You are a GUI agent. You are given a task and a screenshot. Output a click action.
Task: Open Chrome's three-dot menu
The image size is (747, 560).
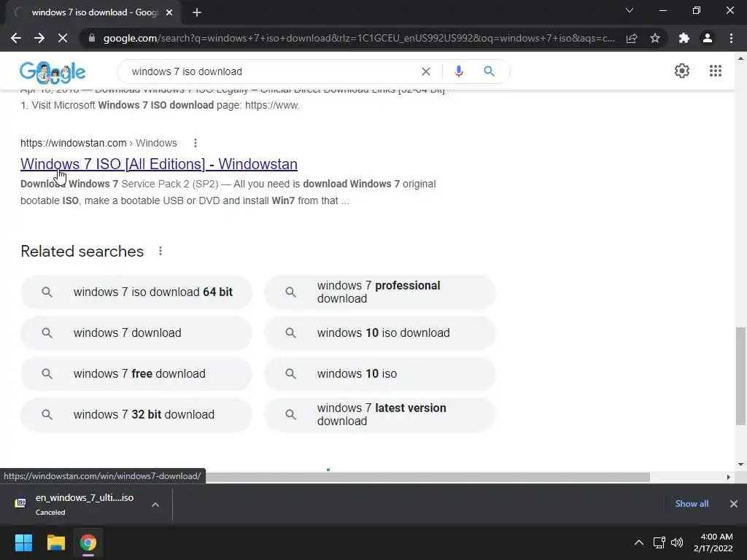point(731,38)
